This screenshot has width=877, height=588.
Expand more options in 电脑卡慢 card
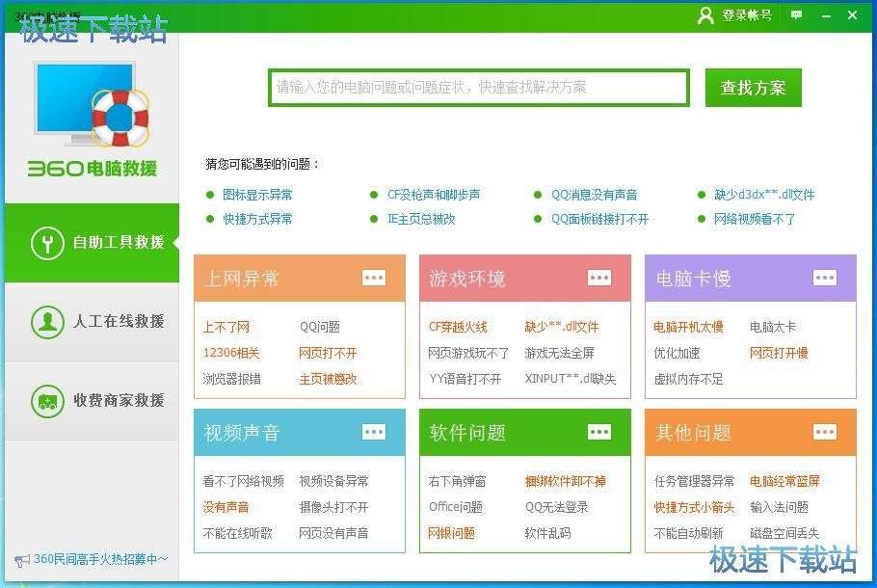tap(825, 278)
